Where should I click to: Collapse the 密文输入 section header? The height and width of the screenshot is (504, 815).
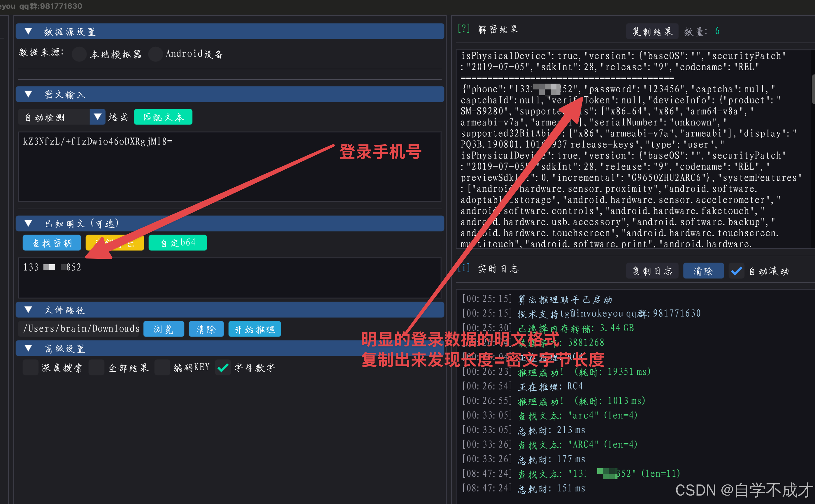[x=28, y=94]
